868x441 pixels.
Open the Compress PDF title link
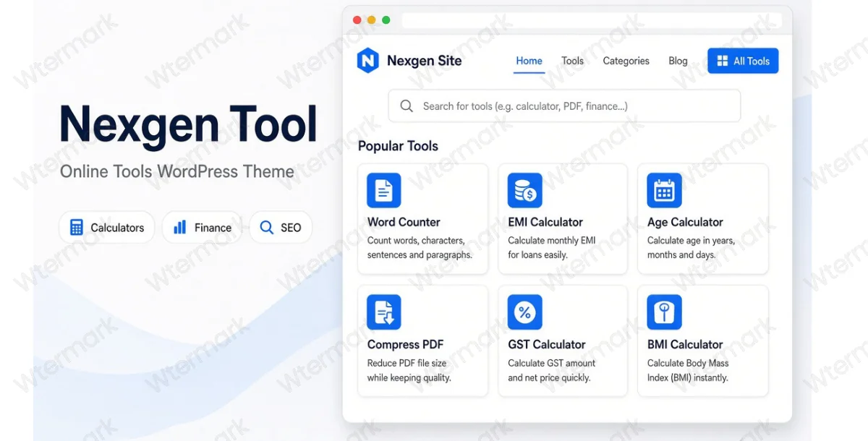point(405,344)
